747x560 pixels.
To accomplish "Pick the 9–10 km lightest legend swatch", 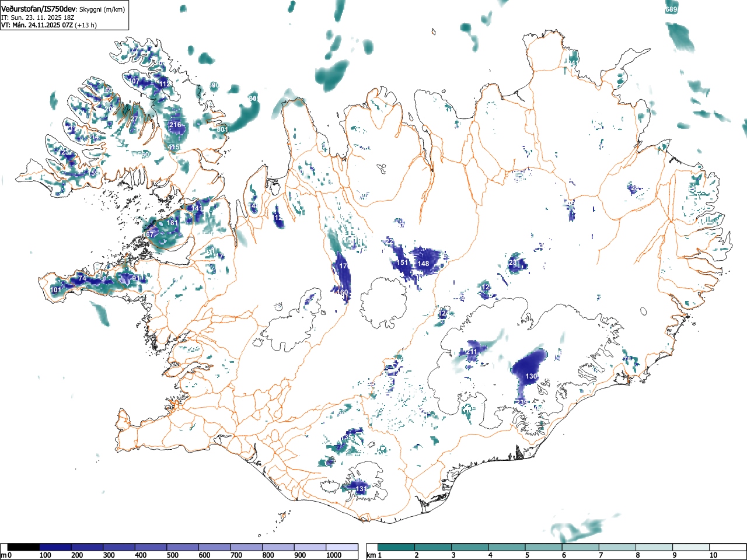I will (x=691, y=547).
